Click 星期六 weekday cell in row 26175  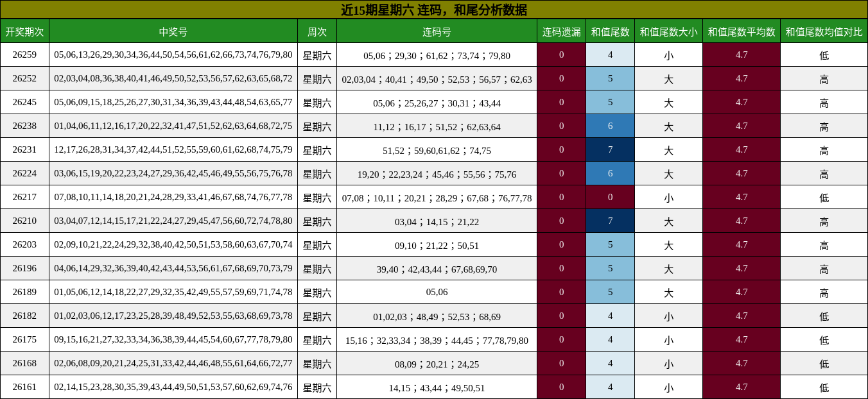click(317, 339)
